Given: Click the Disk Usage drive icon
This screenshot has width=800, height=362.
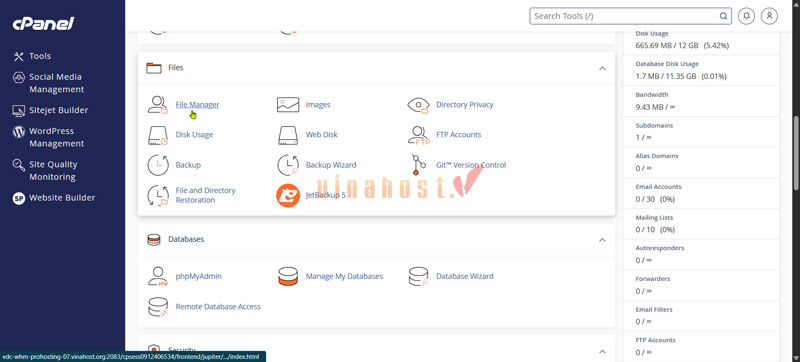Looking at the screenshot, I should tap(157, 135).
